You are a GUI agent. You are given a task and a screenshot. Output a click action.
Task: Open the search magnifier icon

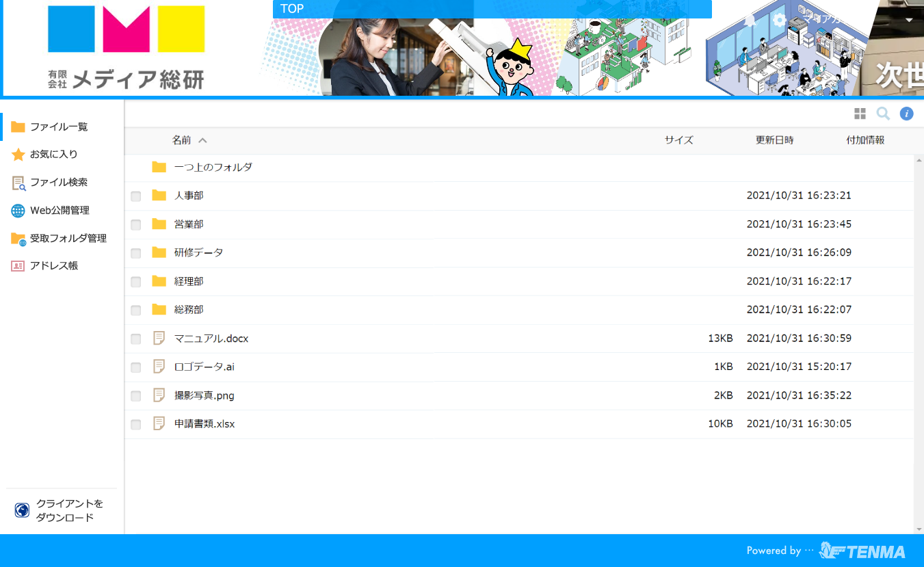click(883, 114)
